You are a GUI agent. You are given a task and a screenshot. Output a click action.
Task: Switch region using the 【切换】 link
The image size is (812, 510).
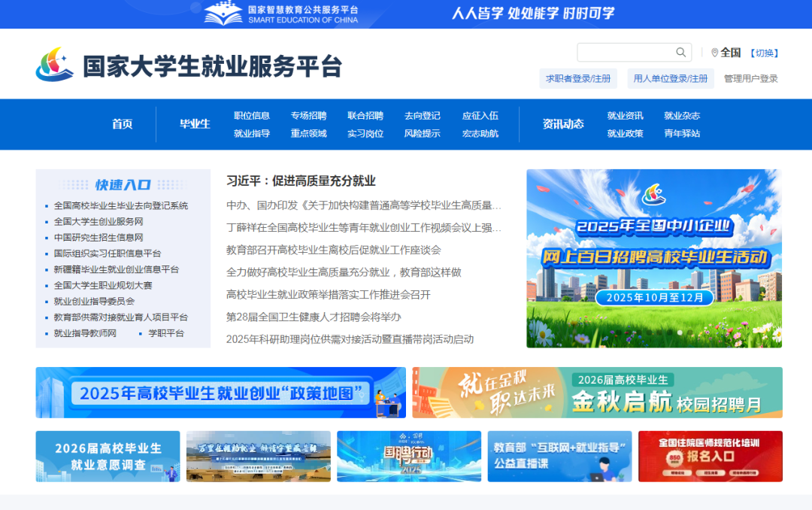[x=764, y=53]
